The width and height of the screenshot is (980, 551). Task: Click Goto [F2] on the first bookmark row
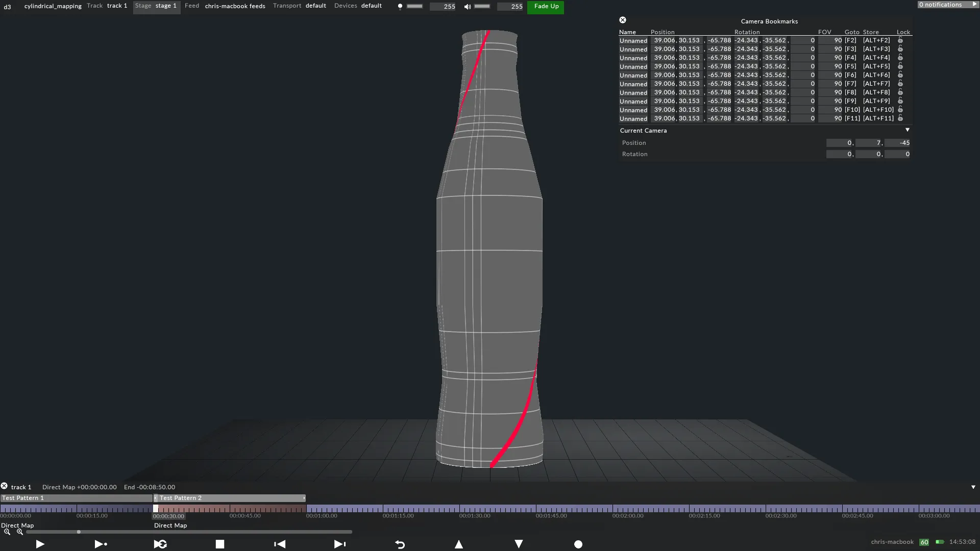850,40
